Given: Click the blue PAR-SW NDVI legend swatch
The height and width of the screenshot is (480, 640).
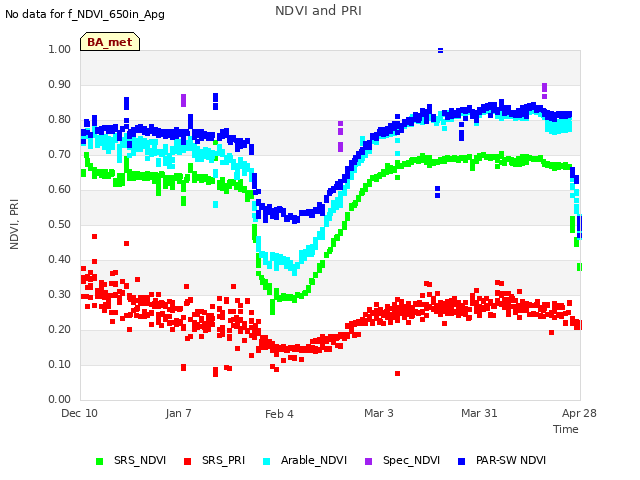Looking at the screenshot, I should (462, 461).
